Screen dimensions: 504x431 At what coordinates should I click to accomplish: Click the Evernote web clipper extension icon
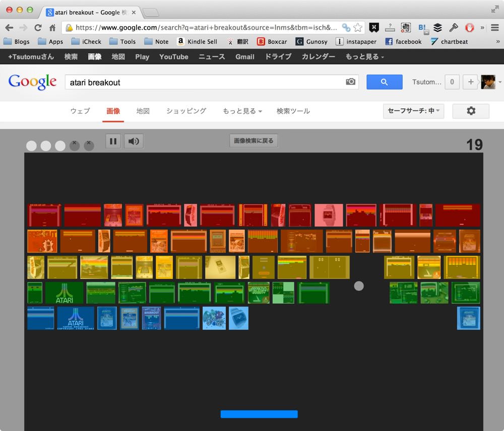click(x=406, y=28)
